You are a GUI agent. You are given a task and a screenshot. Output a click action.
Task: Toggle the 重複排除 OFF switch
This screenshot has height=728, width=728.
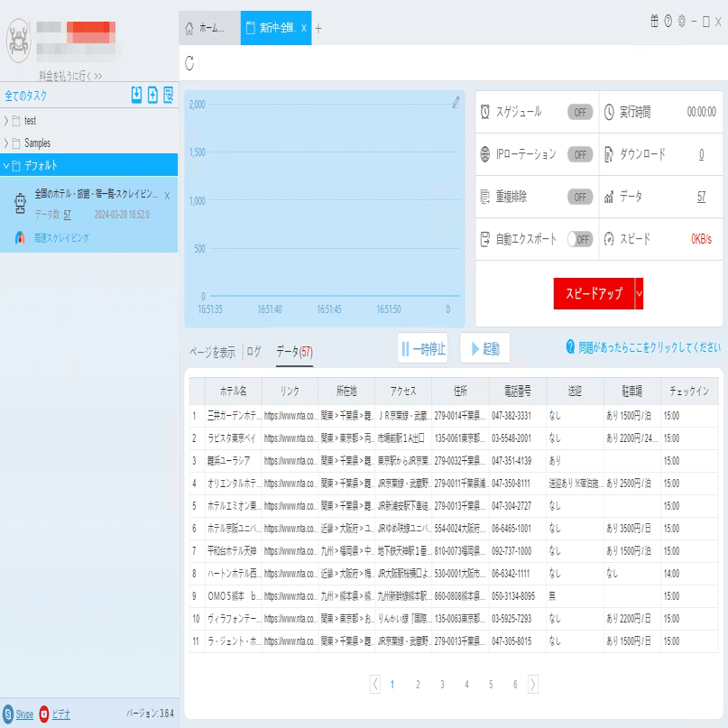580,197
